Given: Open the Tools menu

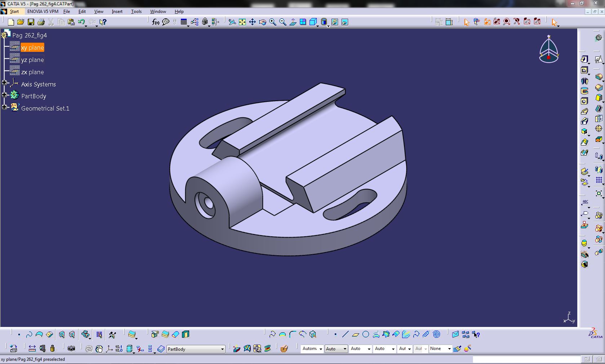Looking at the screenshot, I should point(136,12).
